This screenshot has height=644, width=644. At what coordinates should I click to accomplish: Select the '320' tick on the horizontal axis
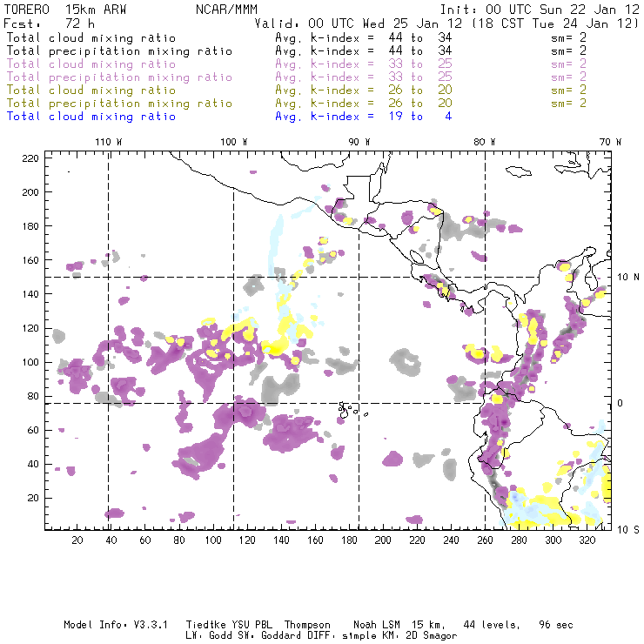coord(587,540)
